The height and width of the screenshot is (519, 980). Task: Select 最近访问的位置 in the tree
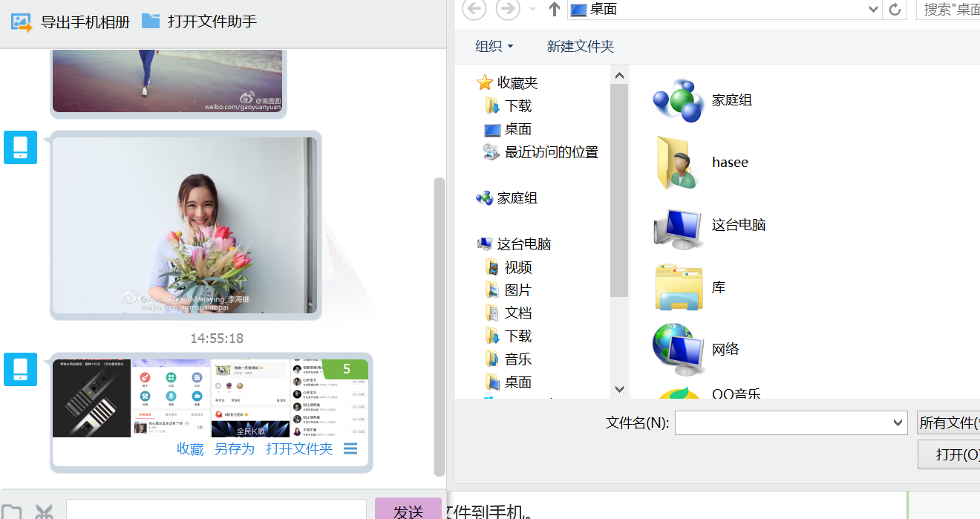click(x=541, y=152)
